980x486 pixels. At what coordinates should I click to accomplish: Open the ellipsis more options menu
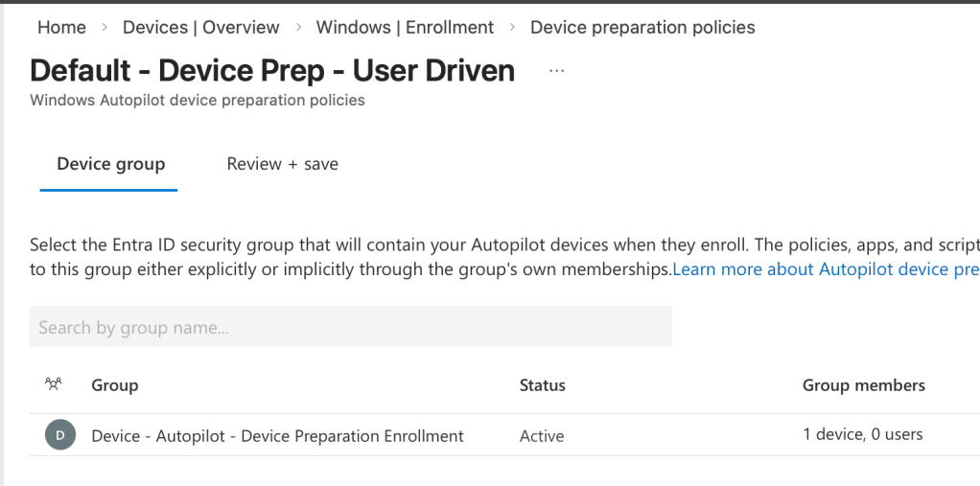click(556, 71)
